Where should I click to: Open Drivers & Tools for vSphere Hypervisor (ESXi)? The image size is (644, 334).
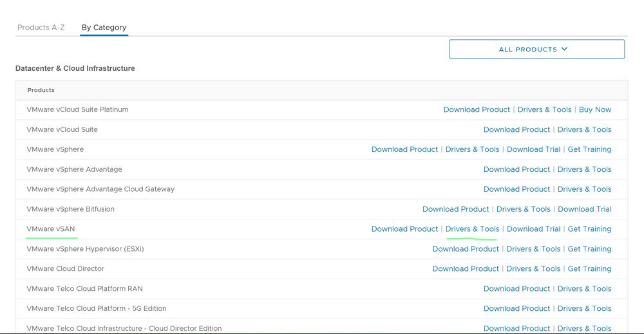[x=533, y=249]
